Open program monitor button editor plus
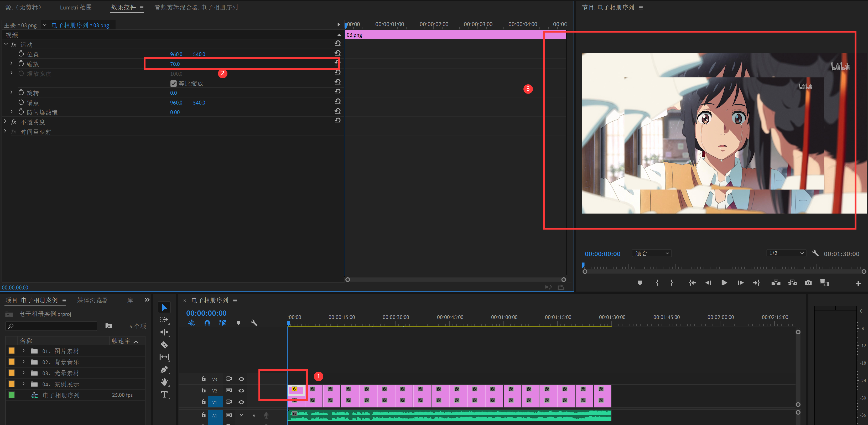The height and width of the screenshot is (425, 868). pos(858,283)
